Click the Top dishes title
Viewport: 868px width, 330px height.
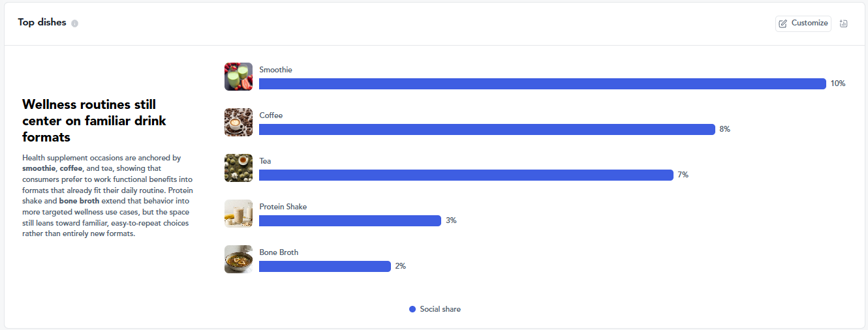[x=42, y=22]
